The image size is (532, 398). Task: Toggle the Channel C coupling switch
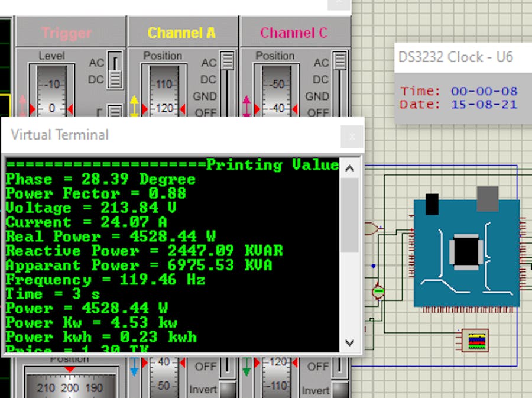tap(340, 83)
